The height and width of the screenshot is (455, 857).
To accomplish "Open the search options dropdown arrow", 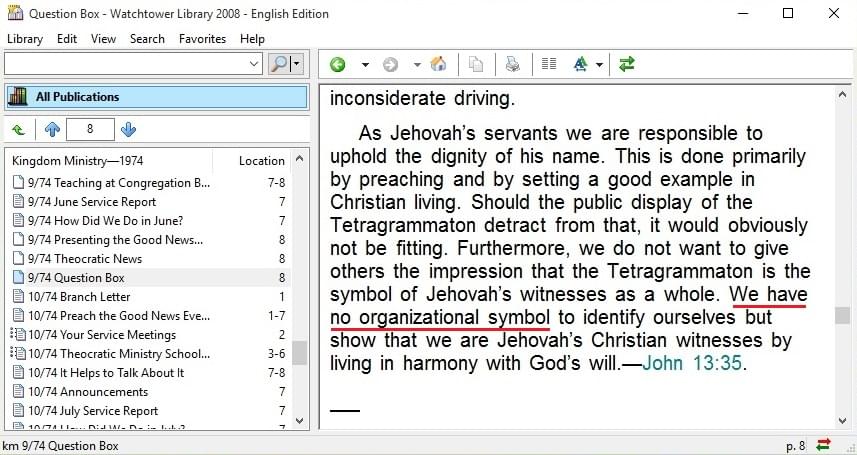I will tap(297, 64).
